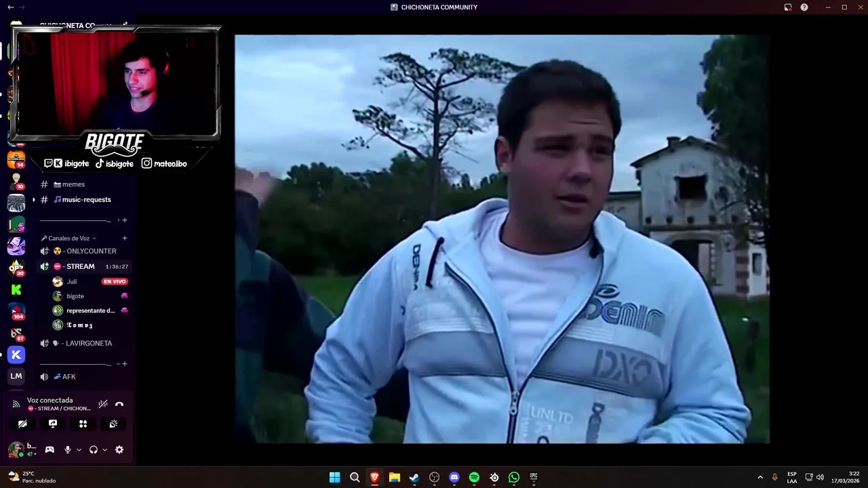This screenshot has height=488, width=868.
Task: Open weather widget 25°C Parc. nublado
Action: [32, 477]
